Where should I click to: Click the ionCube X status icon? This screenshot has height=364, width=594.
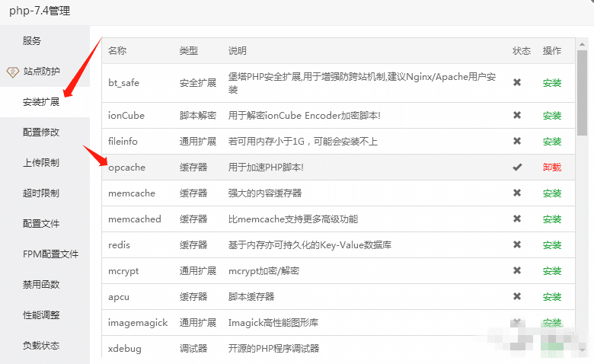pos(517,115)
